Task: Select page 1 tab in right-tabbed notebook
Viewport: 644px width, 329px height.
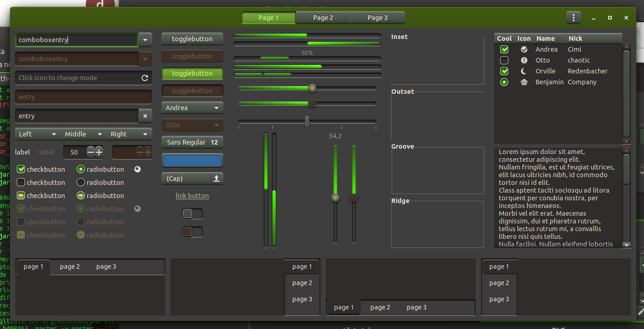Action: point(302,266)
